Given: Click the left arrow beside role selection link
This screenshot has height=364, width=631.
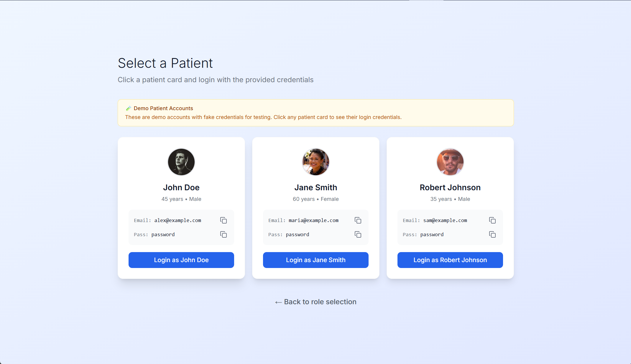Looking at the screenshot, I should [277, 302].
